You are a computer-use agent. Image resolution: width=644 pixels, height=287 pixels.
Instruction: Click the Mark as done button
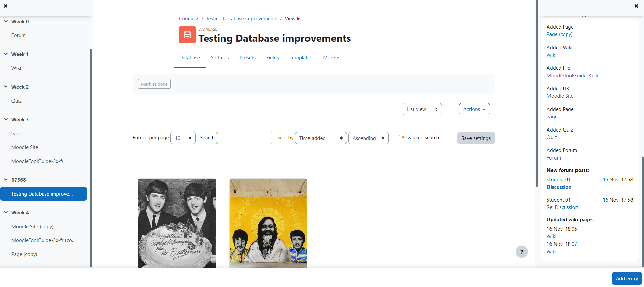click(154, 84)
